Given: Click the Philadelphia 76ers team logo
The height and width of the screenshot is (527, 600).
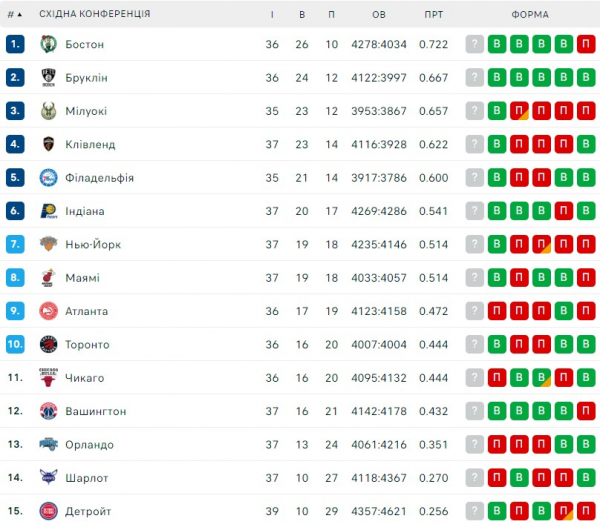Looking at the screenshot, I should tap(49, 178).
